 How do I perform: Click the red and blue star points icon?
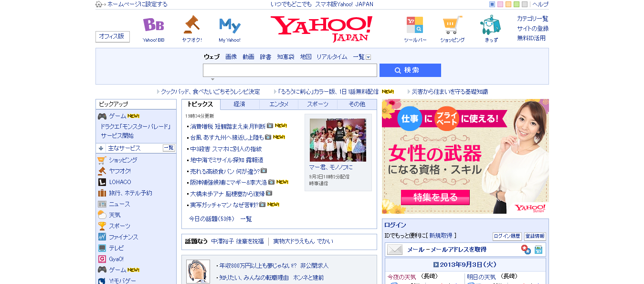(x=526, y=250)
